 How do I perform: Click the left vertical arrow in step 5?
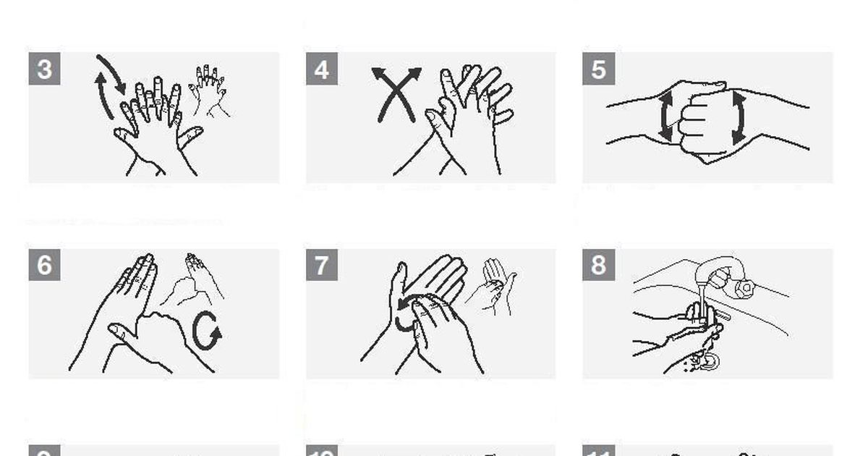click(667, 117)
